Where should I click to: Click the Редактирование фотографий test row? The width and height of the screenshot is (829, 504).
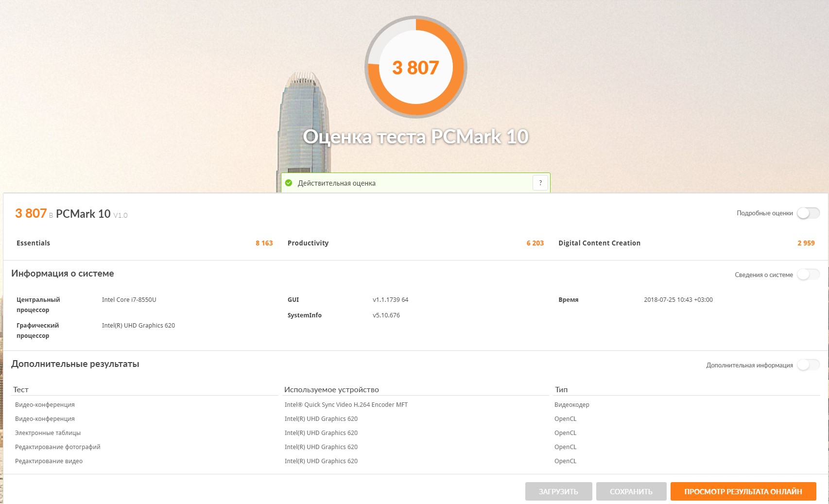[57, 447]
